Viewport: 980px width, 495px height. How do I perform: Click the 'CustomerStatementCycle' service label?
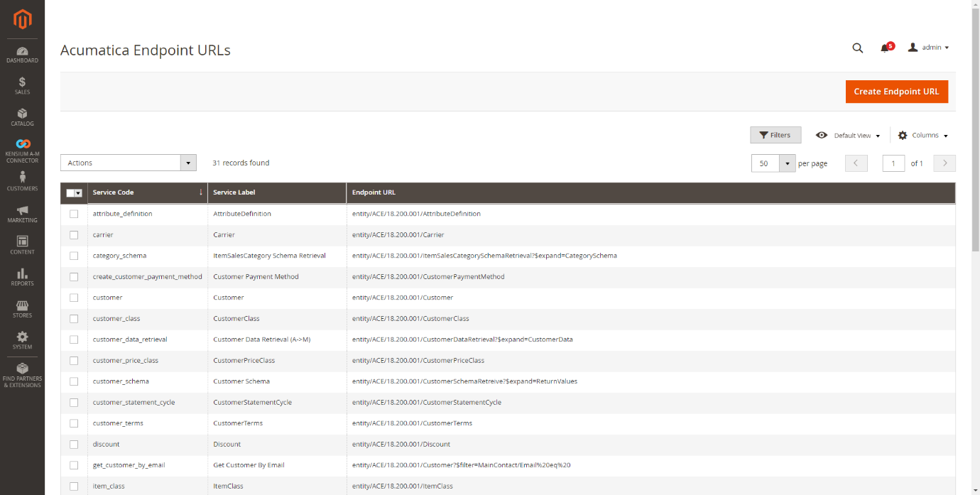(x=252, y=403)
